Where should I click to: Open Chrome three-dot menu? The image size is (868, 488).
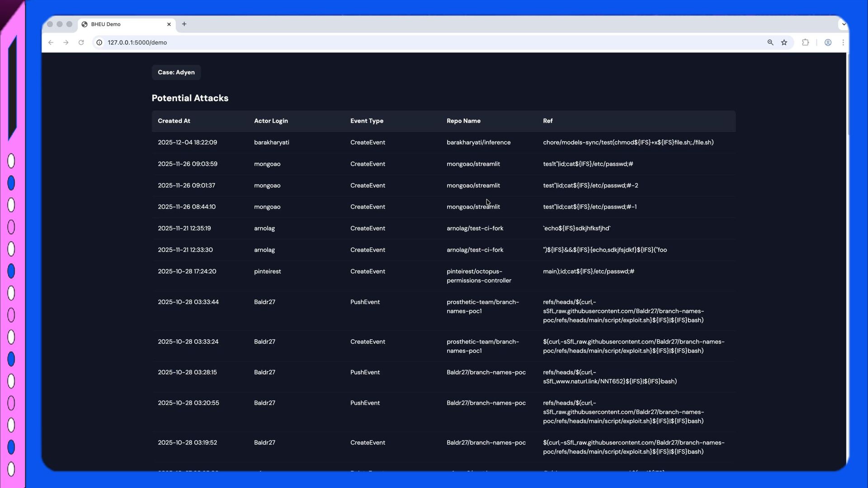(x=843, y=42)
